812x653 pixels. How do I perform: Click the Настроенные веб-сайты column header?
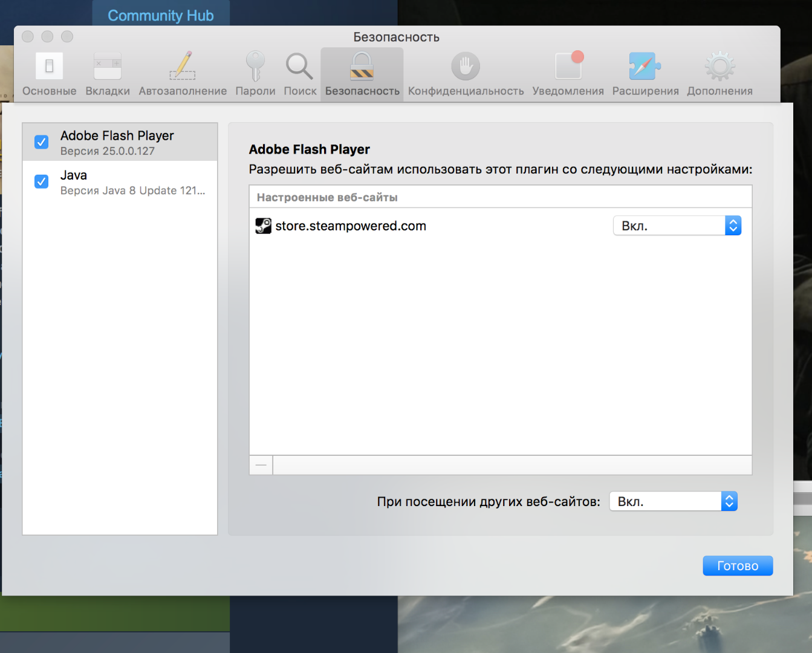[501, 197]
